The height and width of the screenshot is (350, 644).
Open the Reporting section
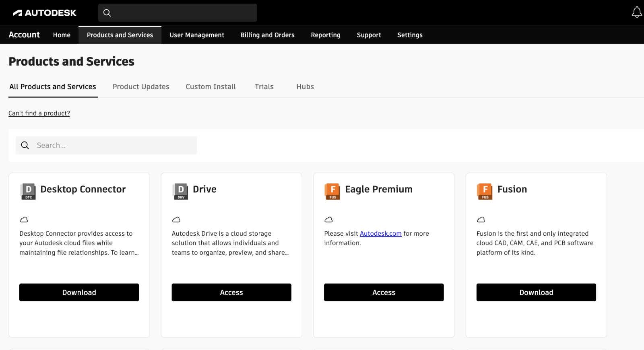[x=326, y=35]
